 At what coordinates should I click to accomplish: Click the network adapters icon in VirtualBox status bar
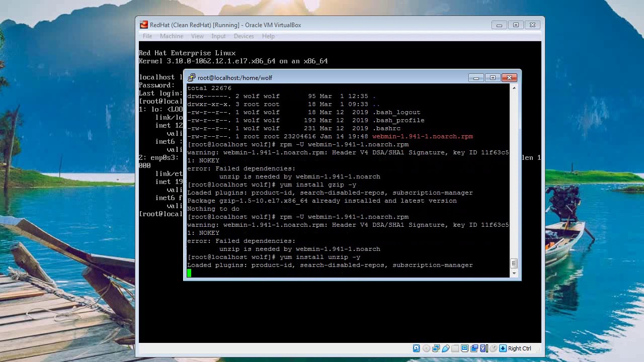tap(436, 348)
